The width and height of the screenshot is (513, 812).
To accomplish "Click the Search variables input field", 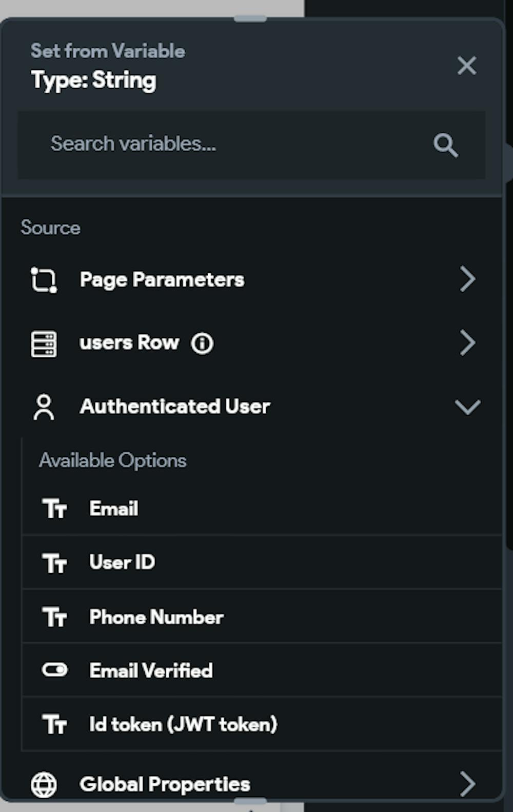I will click(231, 144).
